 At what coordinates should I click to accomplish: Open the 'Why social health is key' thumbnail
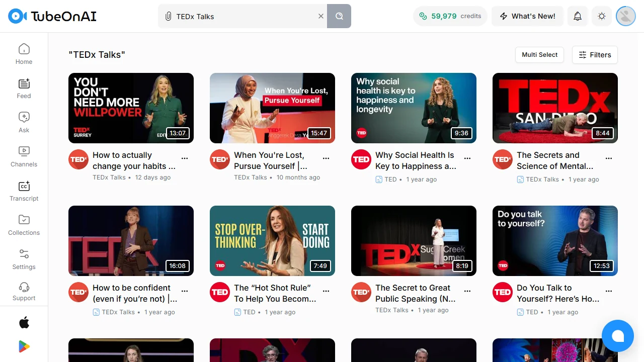[414, 108]
